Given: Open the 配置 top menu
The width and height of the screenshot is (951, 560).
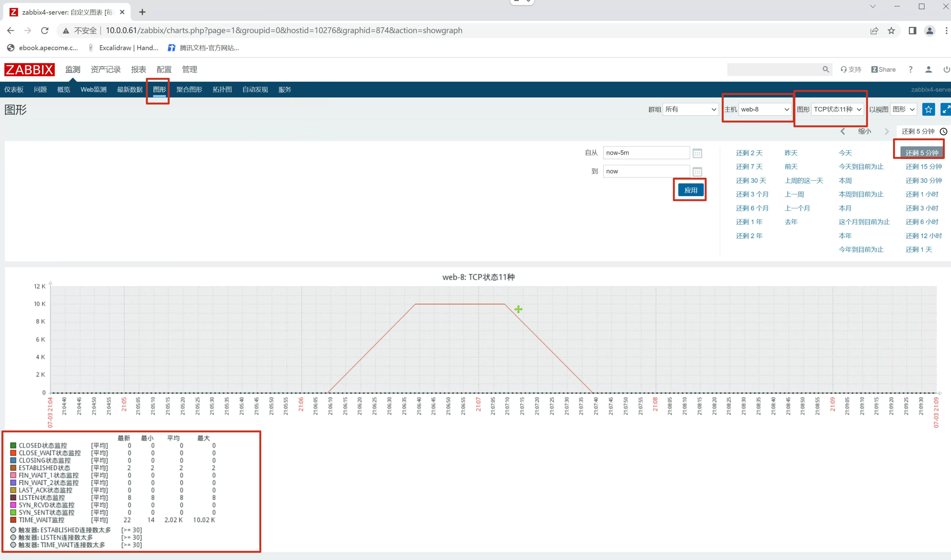Looking at the screenshot, I should click(x=164, y=69).
